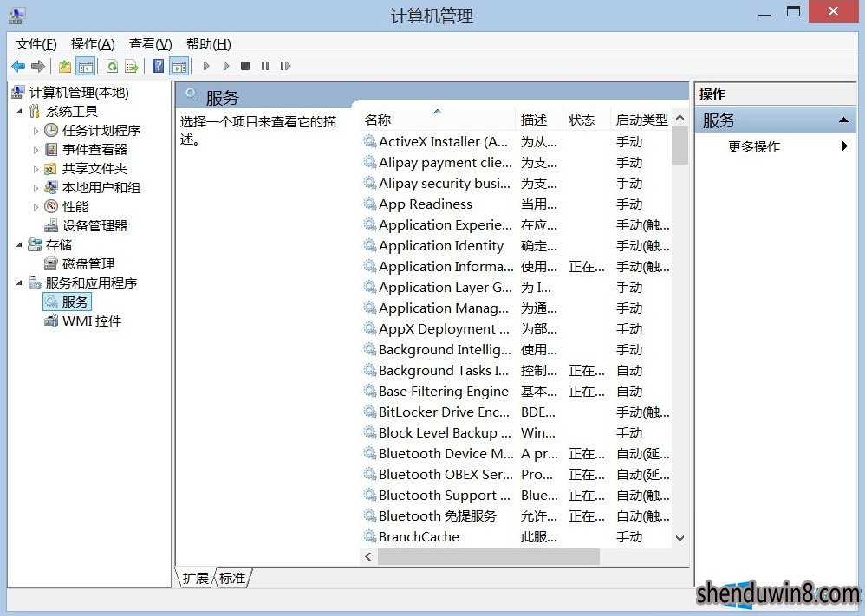
Task: Select the 服务 tree node
Action: (x=68, y=302)
